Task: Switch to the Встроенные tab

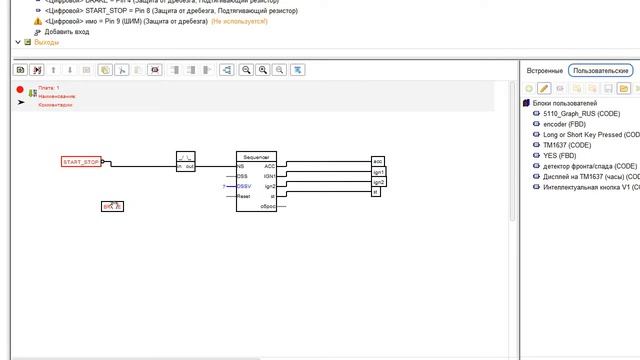Action: pos(544,71)
